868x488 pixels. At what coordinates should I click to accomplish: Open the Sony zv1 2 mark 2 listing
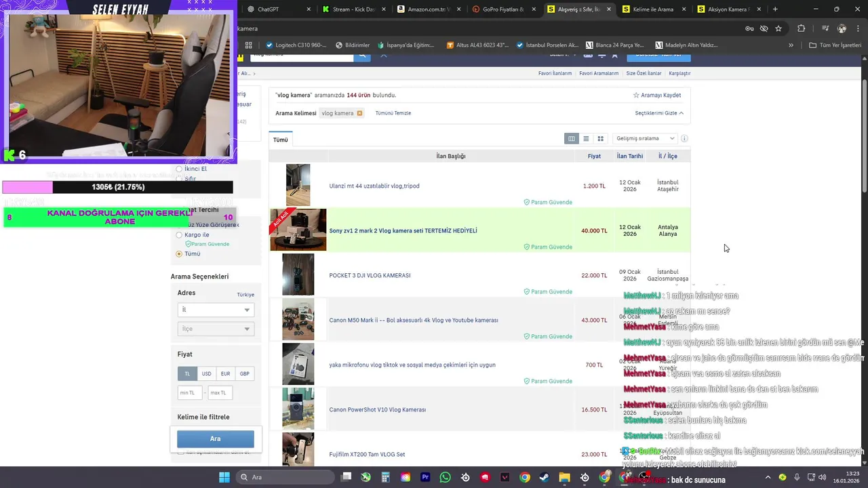pos(403,230)
